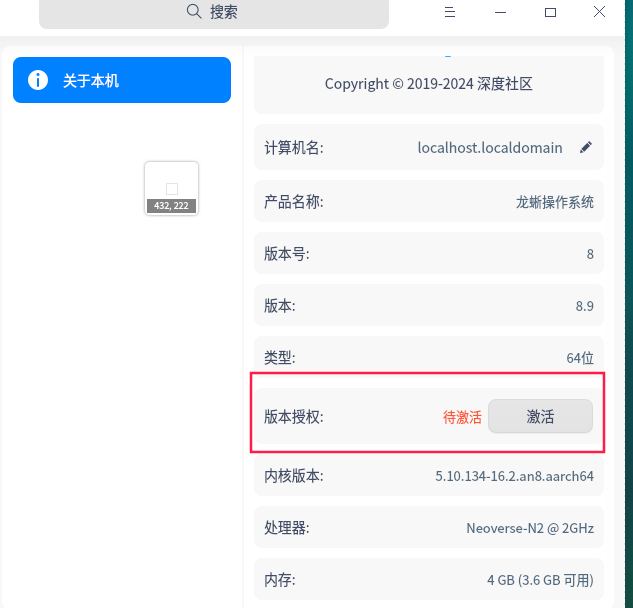
Task: Click the Copyright 深度社区 text
Action: [x=429, y=84]
